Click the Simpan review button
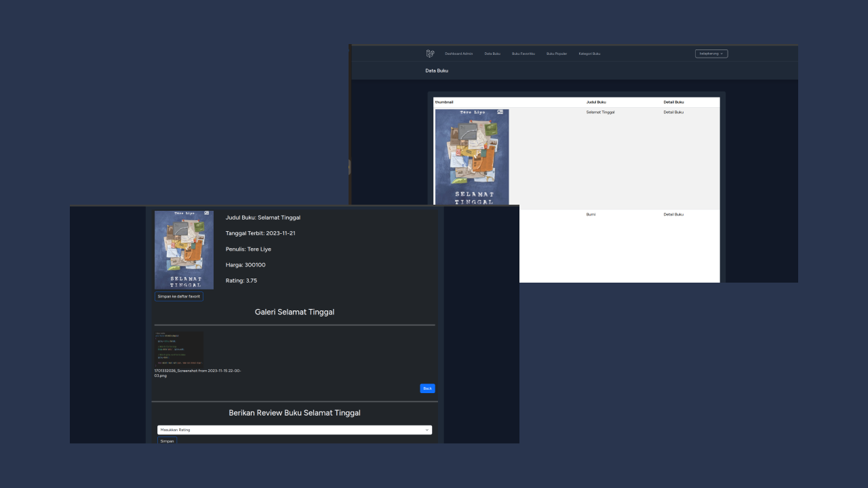The height and width of the screenshot is (488, 868). (x=167, y=441)
